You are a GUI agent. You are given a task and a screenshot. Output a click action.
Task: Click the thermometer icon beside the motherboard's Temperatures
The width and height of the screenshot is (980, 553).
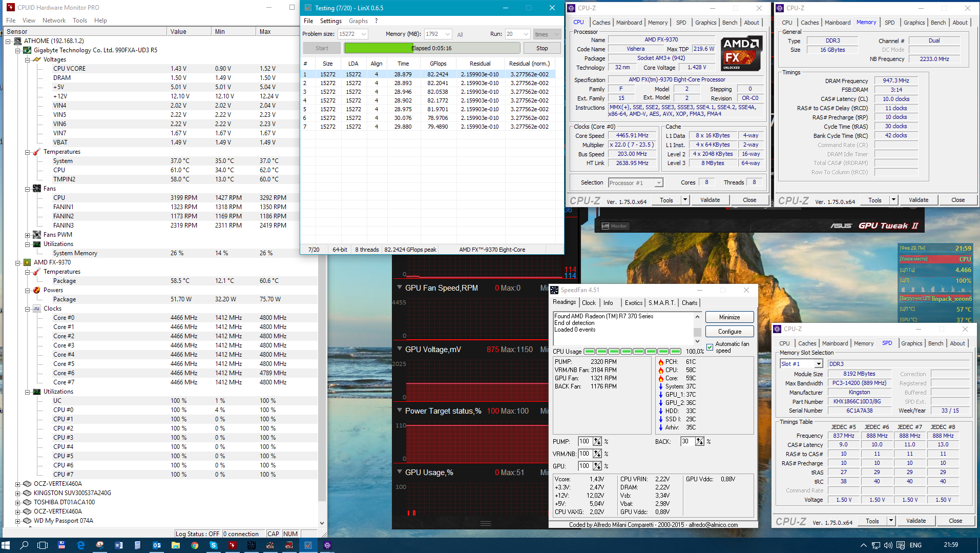37,152
